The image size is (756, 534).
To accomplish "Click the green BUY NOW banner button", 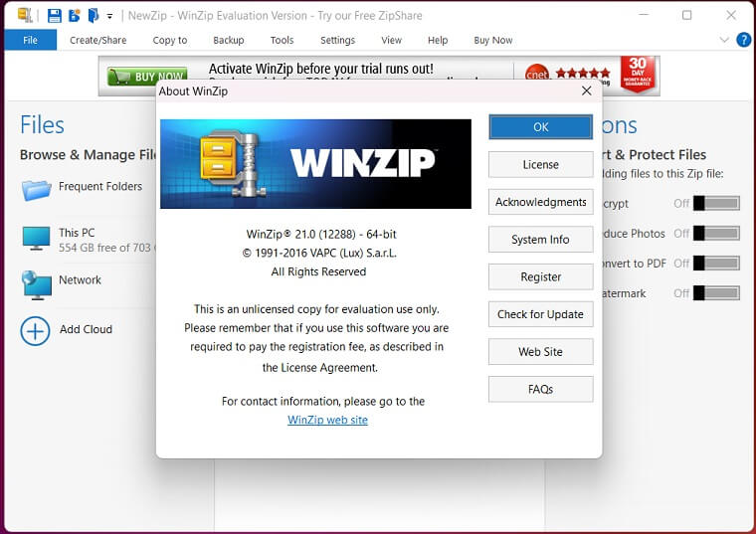I will pos(146,77).
